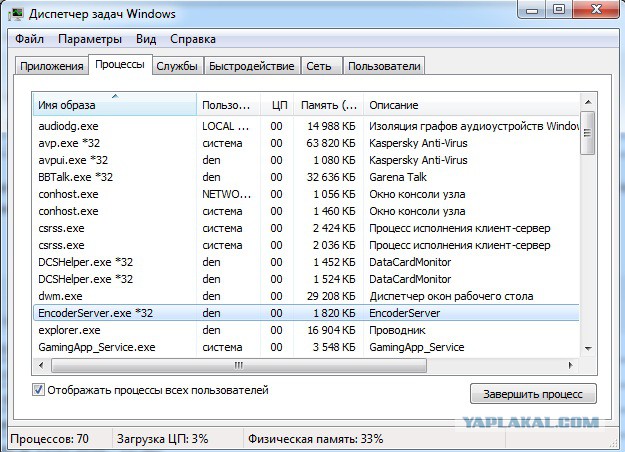Select the explorer.exe process

point(306,330)
